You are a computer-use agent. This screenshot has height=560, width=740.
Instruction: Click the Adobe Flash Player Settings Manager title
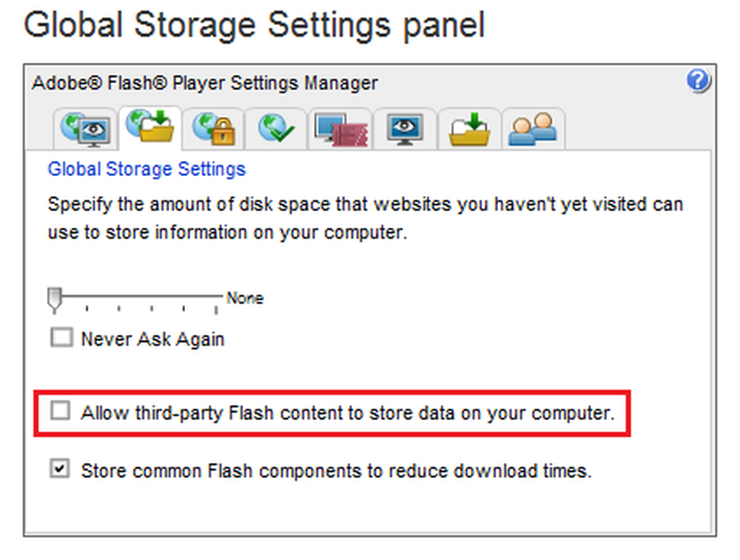click(x=205, y=84)
